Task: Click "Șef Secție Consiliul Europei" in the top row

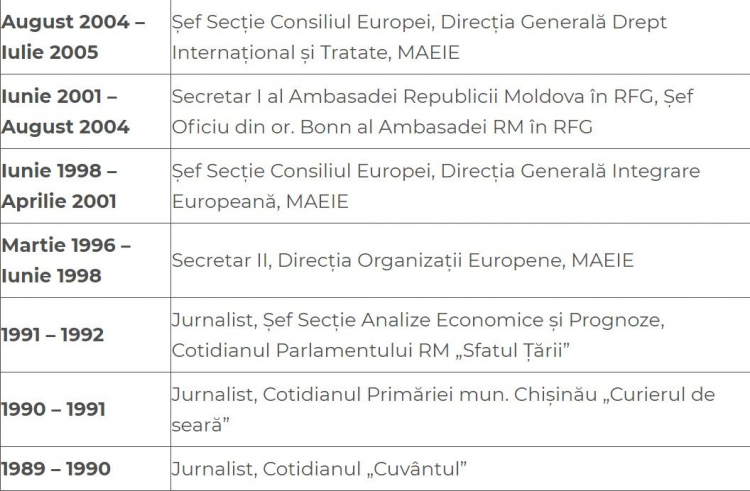Action: coord(303,22)
